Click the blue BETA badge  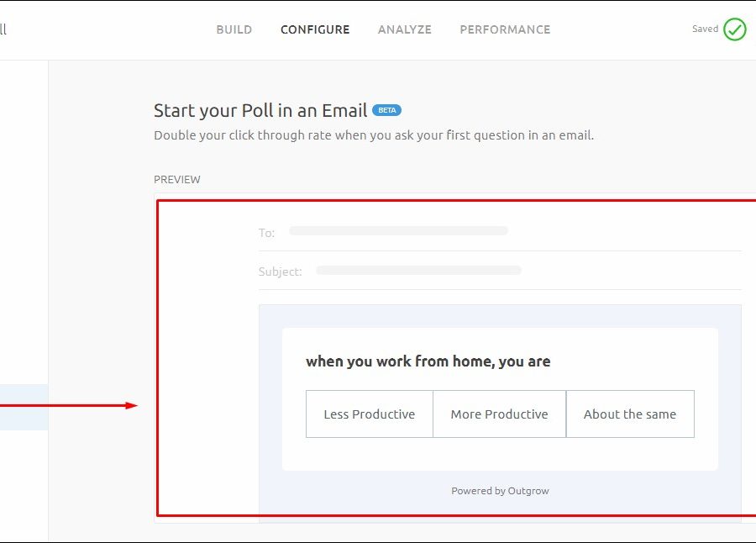point(386,110)
